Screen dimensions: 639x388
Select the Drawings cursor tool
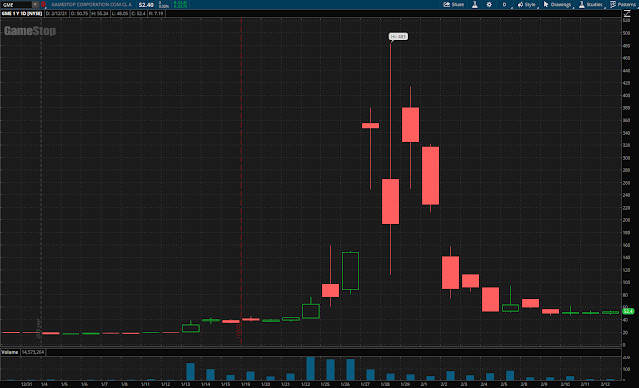pos(546,4)
